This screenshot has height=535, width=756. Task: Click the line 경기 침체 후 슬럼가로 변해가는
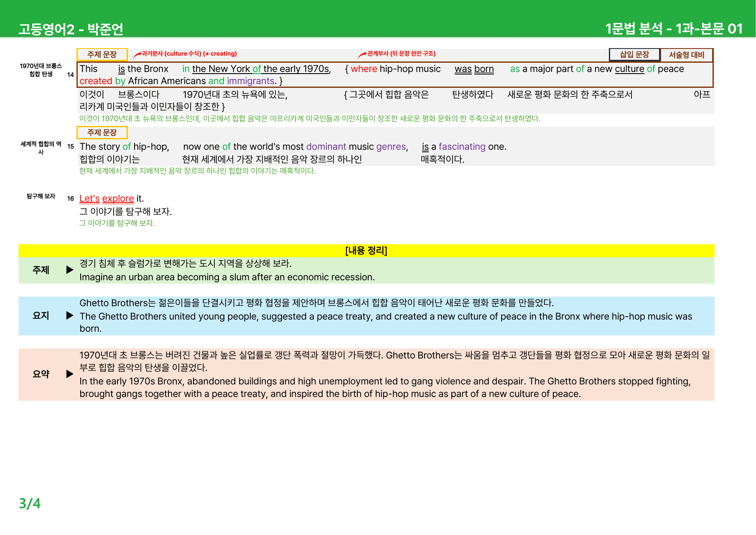point(186,264)
